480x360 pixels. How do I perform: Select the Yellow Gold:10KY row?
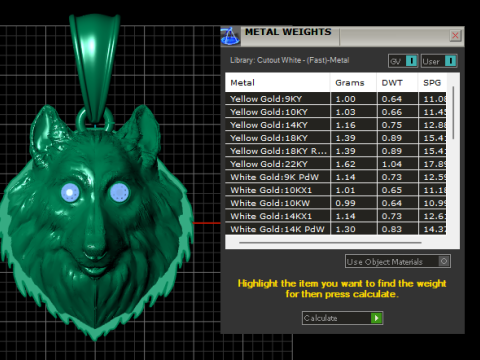tap(336, 112)
